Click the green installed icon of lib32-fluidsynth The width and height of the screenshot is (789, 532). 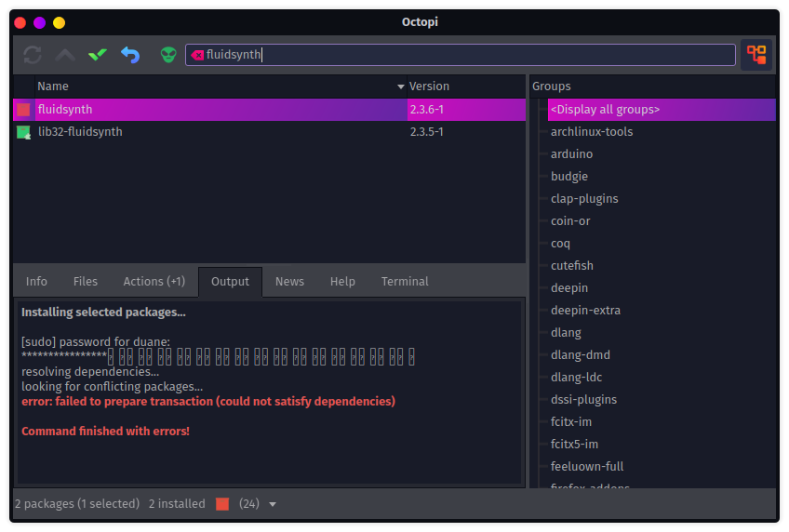pyautogui.click(x=23, y=132)
